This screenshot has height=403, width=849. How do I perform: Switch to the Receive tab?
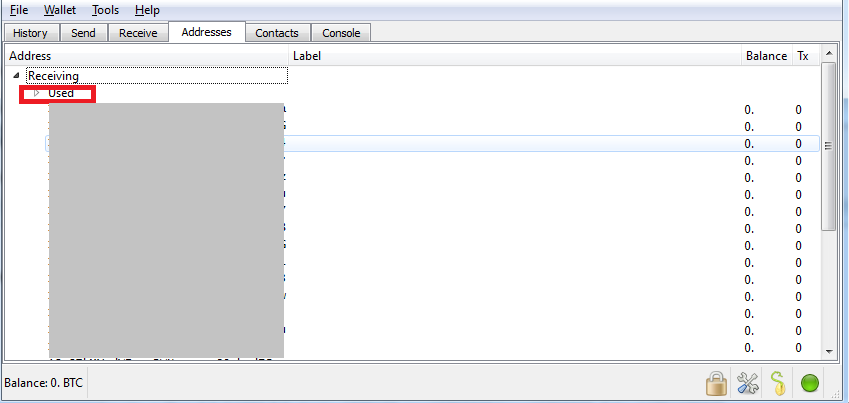[138, 33]
